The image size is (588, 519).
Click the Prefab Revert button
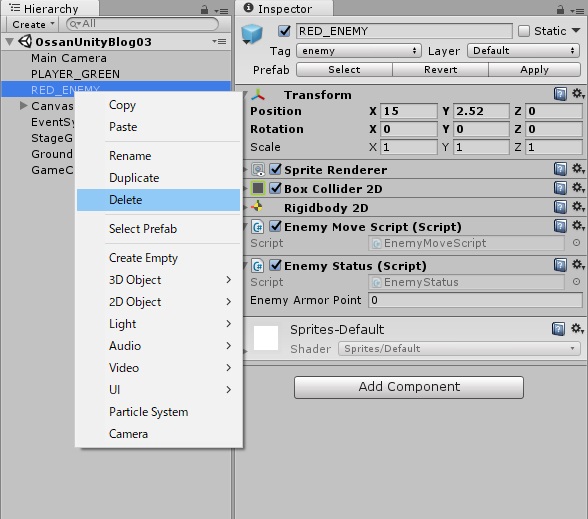440,70
